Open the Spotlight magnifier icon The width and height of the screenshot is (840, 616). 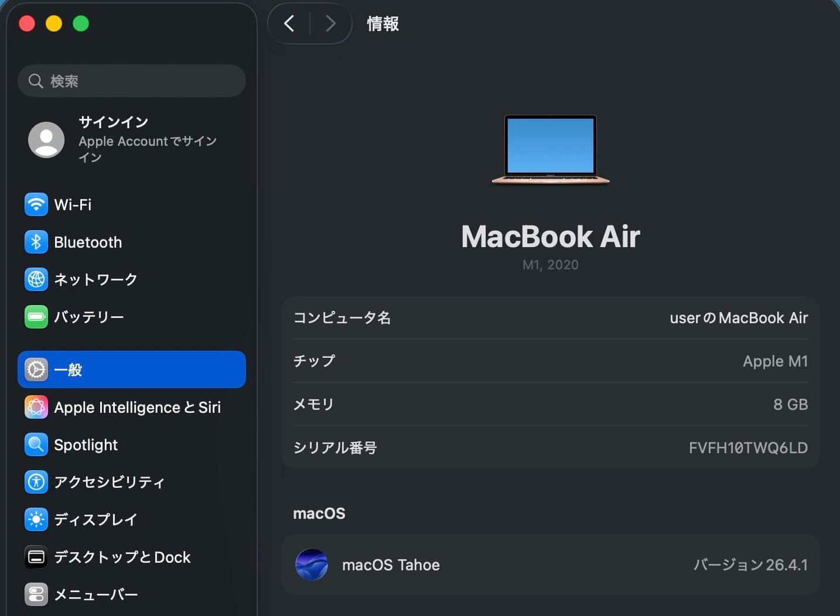click(36, 444)
